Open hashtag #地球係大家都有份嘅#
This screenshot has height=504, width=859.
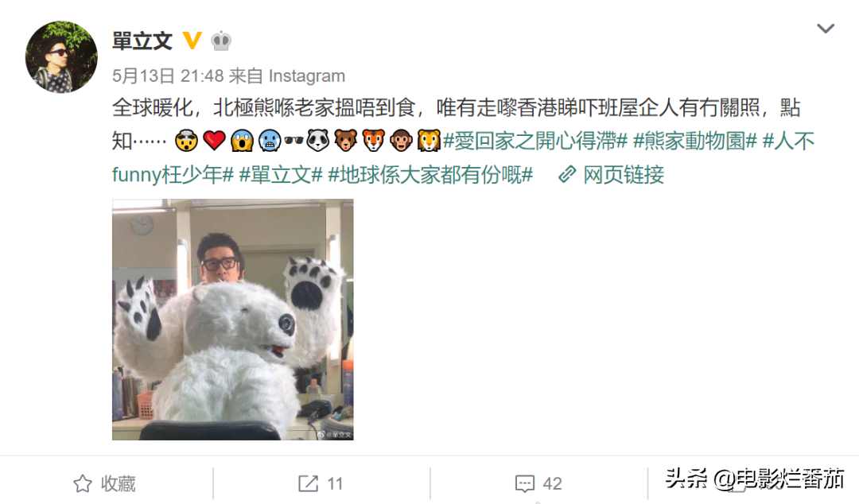[430, 175]
